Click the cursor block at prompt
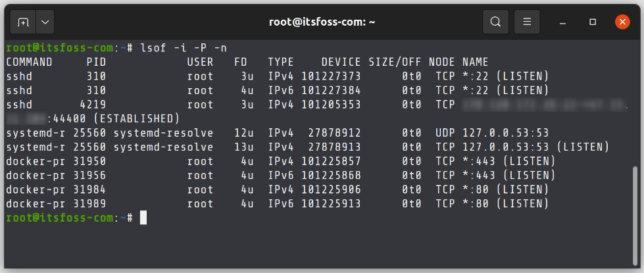The width and height of the screenshot is (644, 273). click(x=143, y=218)
